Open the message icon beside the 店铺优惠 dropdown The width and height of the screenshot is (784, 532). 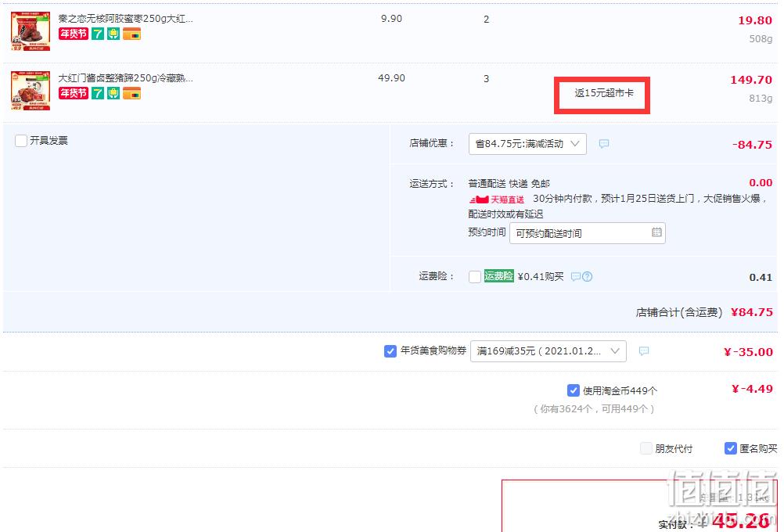point(604,144)
